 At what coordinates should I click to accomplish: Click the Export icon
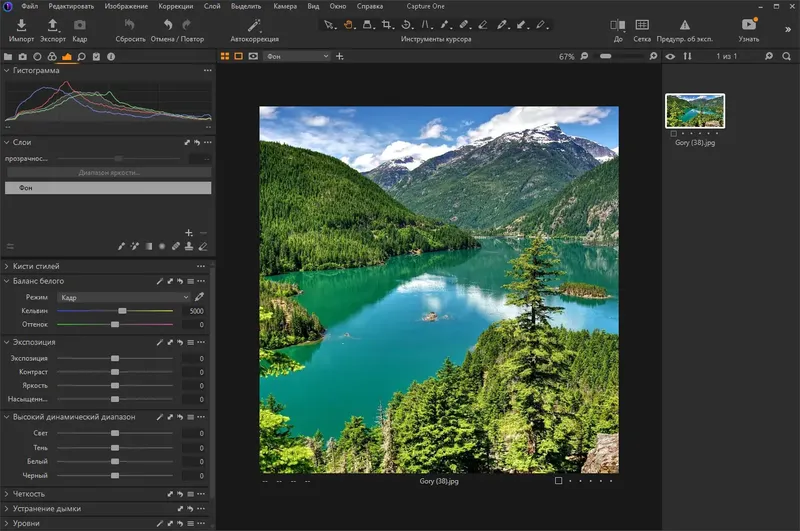53,24
